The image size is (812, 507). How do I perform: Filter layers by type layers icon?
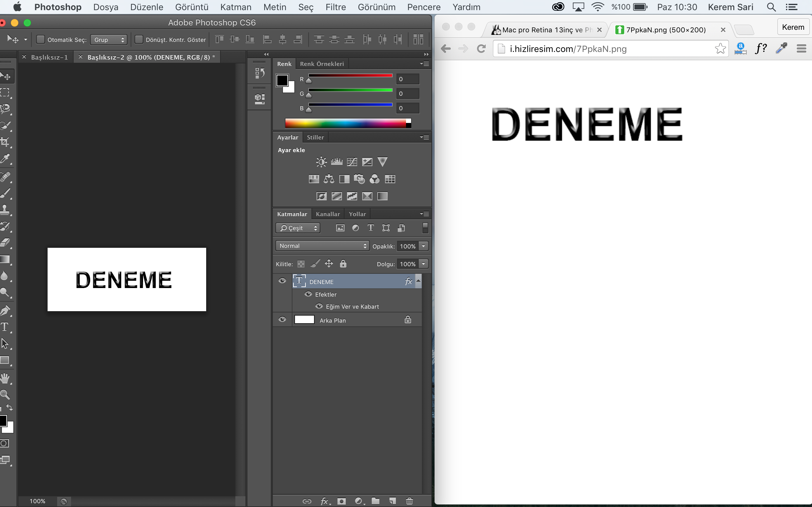pos(370,228)
